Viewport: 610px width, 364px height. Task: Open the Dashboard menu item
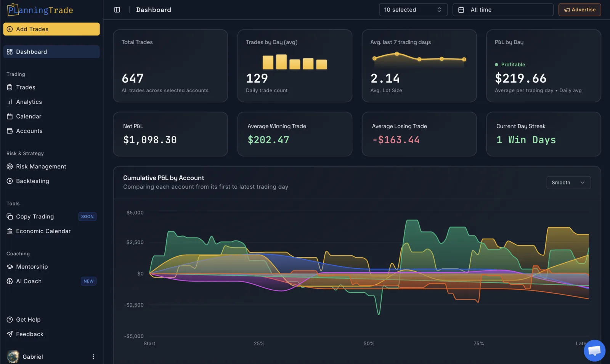51,52
